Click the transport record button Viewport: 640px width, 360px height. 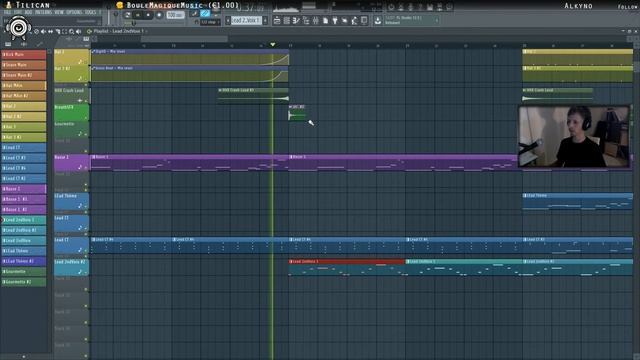coord(159,15)
